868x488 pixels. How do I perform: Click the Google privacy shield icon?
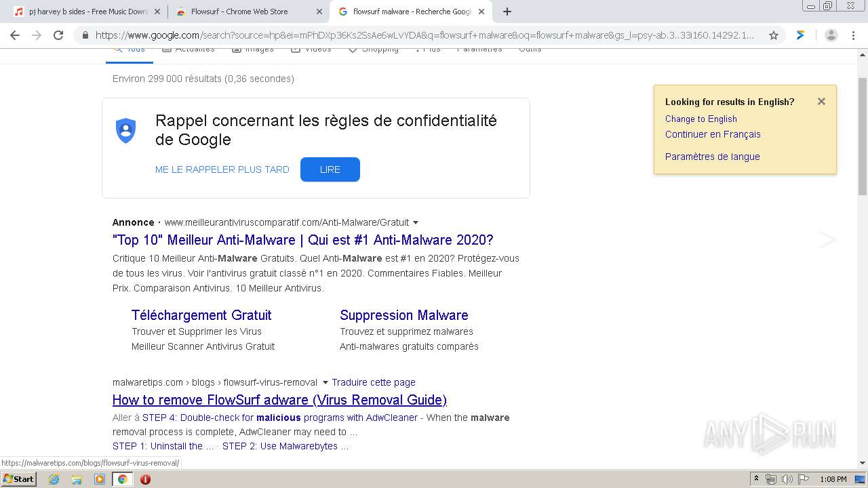point(126,130)
